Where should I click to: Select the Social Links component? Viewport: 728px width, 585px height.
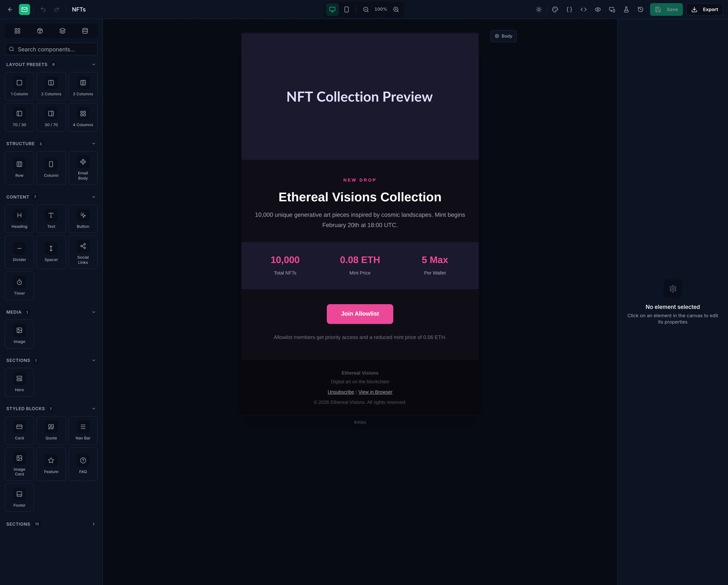click(x=83, y=252)
